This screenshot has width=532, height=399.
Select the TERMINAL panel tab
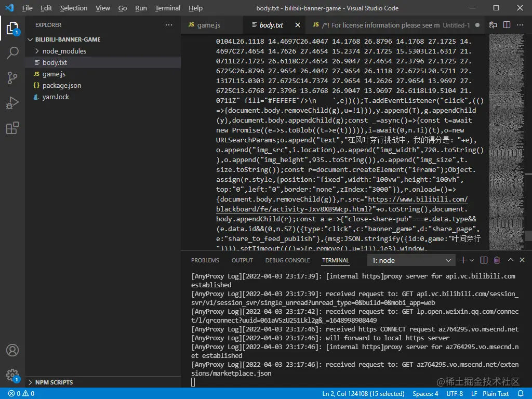335,260
